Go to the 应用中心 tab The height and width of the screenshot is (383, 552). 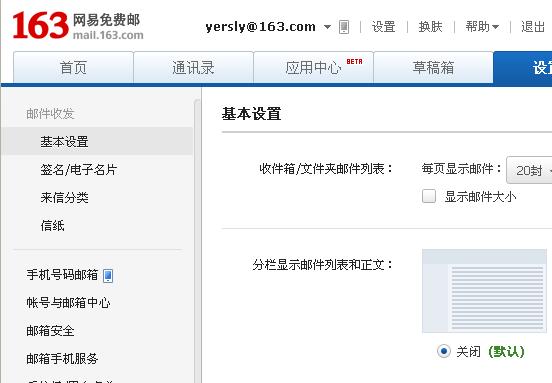coord(313,67)
